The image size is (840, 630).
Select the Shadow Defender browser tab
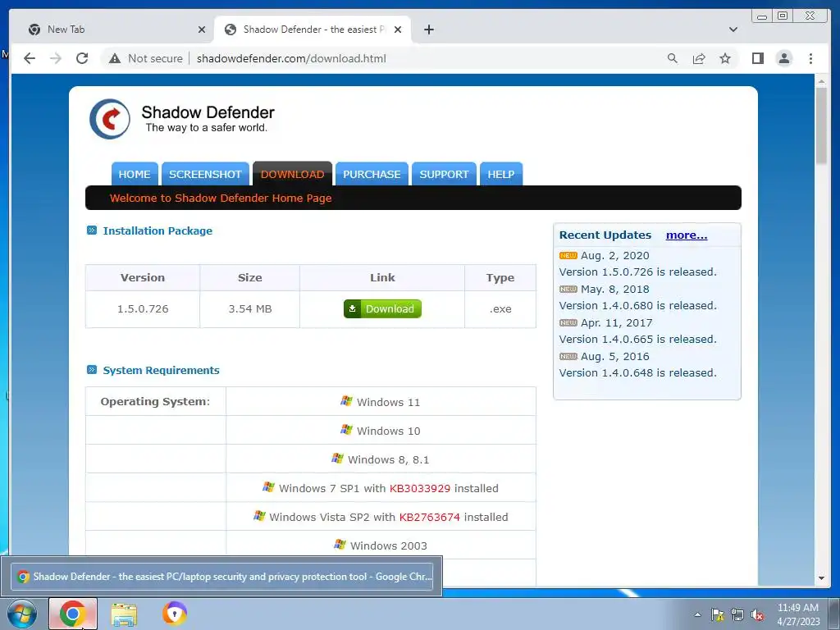pos(313,30)
